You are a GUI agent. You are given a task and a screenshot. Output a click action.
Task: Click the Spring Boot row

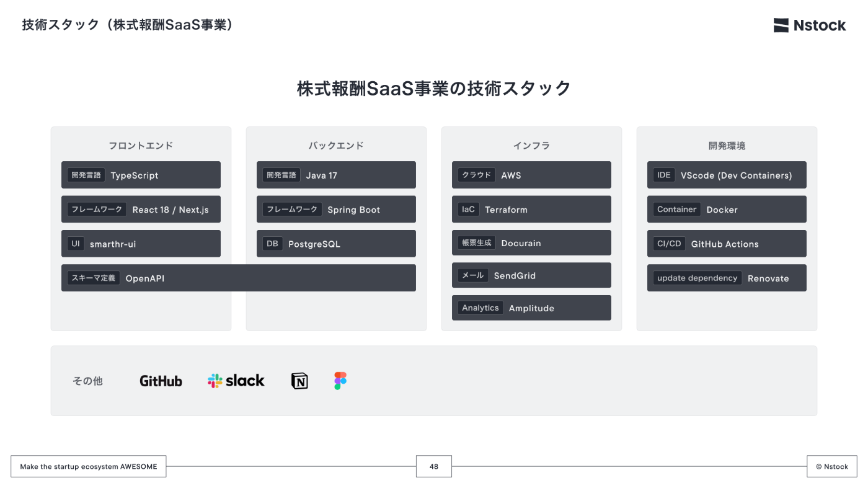pyautogui.click(x=336, y=210)
